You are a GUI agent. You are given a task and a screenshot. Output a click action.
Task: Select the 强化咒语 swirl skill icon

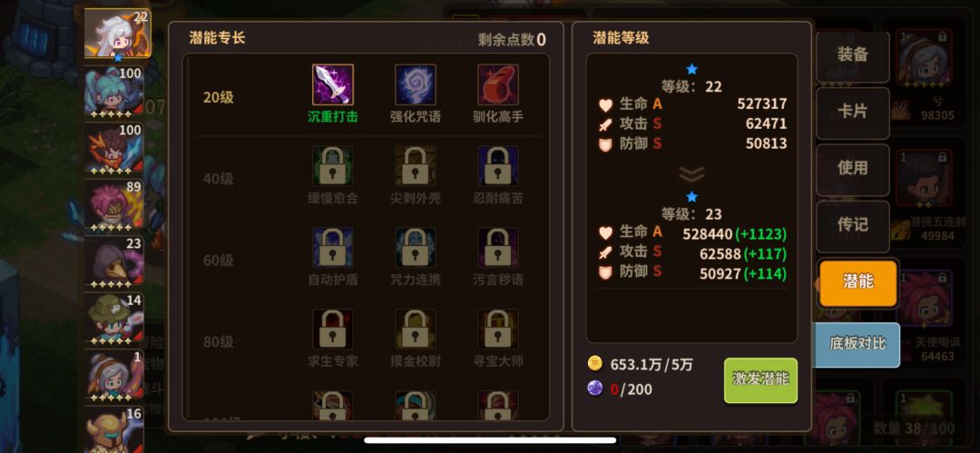point(415,84)
